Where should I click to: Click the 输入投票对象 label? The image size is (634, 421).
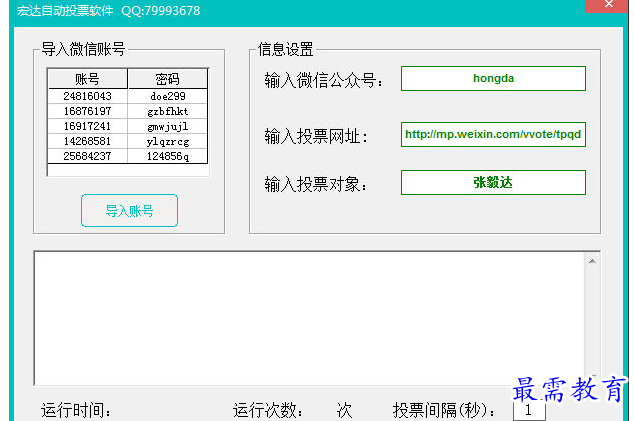pyautogui.click(x=316, y=184)
